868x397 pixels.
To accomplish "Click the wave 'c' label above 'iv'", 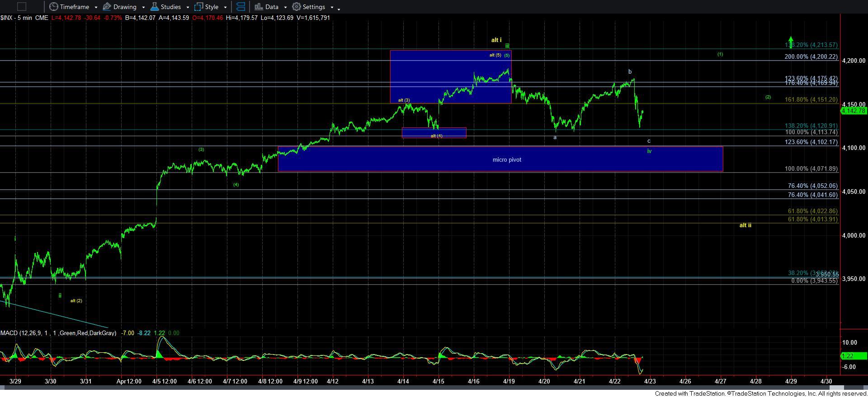I will point(649,141).
